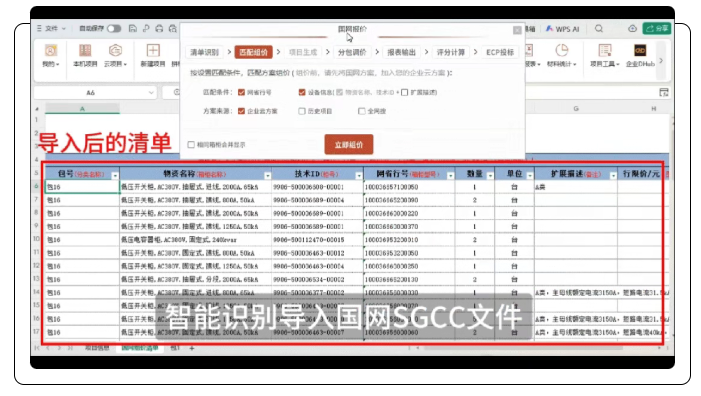Select row 7 header
The width and height of the screenshot is (701, 396).
[37, 200]
